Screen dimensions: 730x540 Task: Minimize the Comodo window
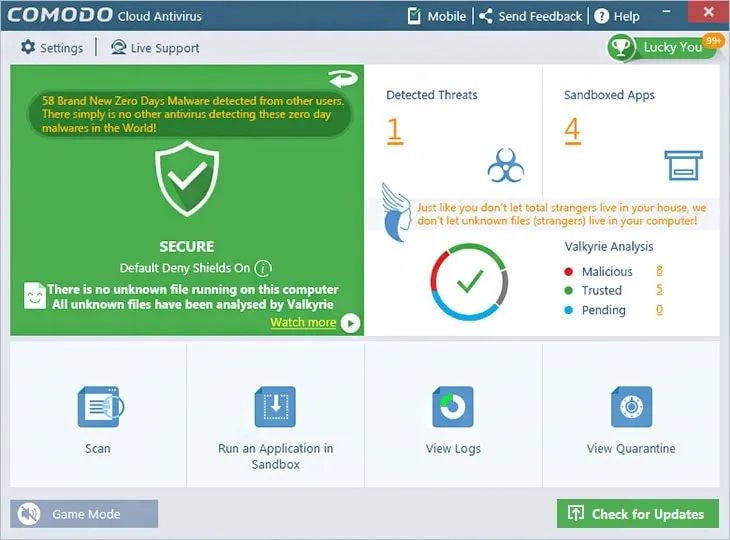[666, 11]
